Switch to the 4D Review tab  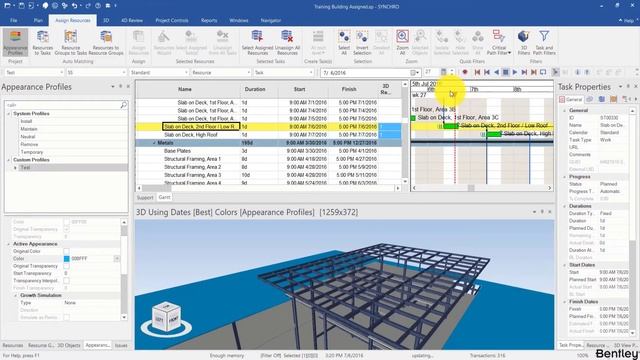[132, 20]
